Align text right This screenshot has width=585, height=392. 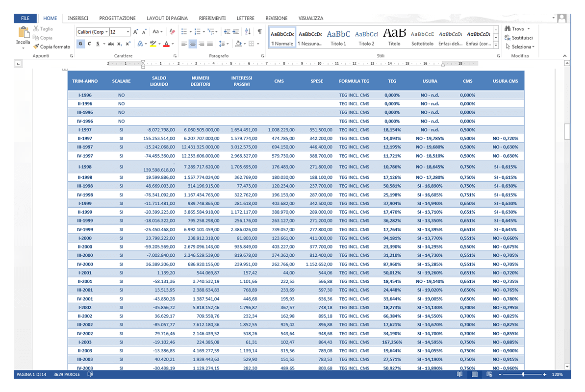point(202,44)
